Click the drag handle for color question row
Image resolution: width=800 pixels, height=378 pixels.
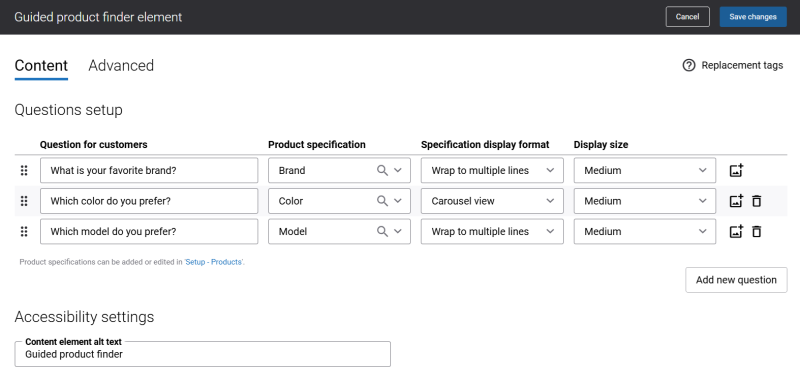[x=24, y=201]
